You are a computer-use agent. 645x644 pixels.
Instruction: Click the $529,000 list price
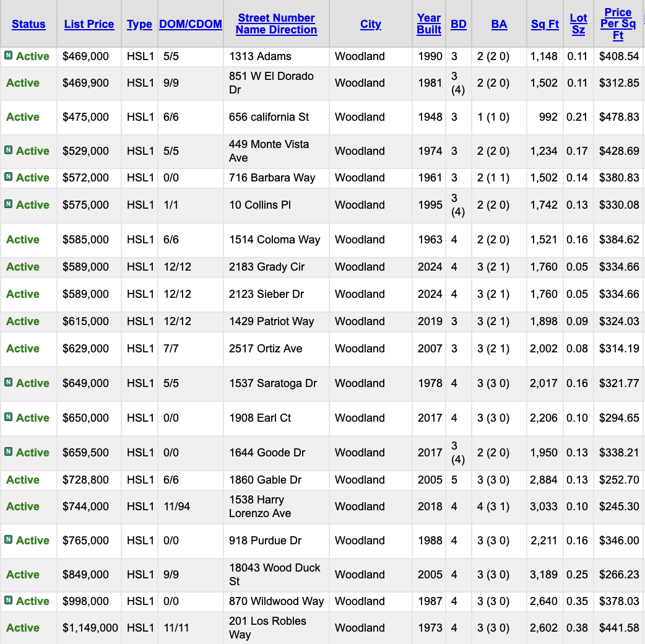(85, 151)
